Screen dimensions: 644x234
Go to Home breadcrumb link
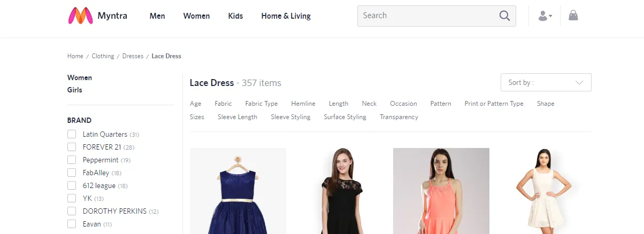[x=75, y=56]
